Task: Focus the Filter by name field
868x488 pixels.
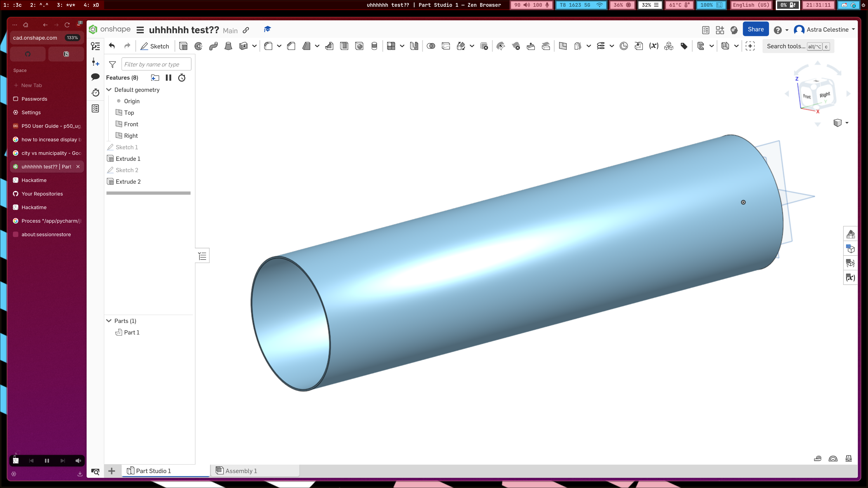Action: coord(156,64)
